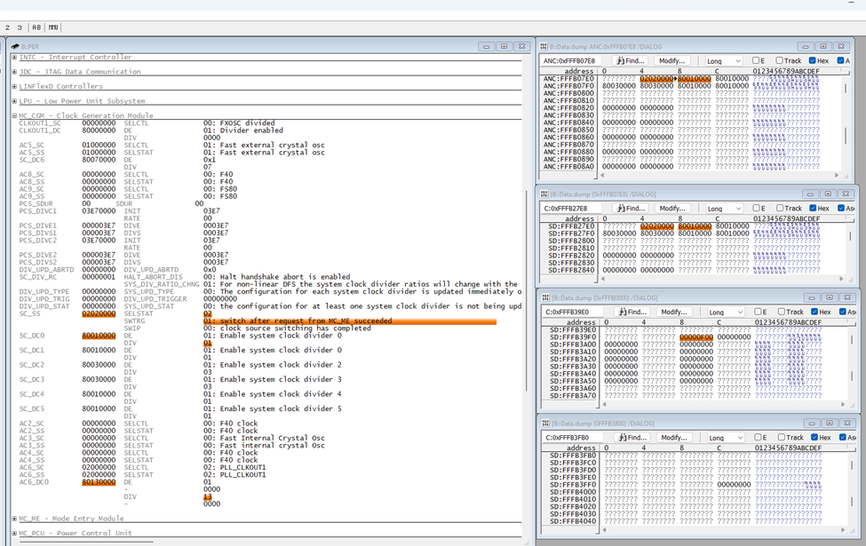Open Long width dropdown in C:0xFFFB39E0 dump
Viewport: 866px width, 546px height.
pyautogui.click(x=726, y=312)
